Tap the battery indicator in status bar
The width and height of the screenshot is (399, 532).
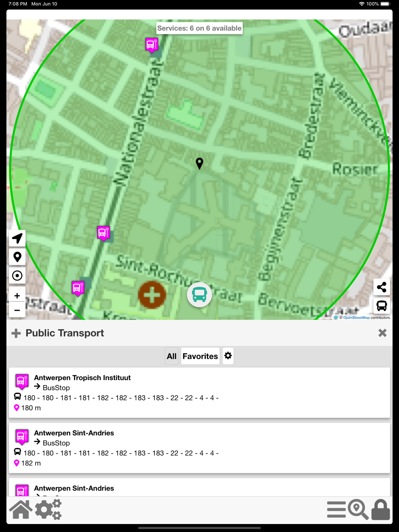point(385,4)
